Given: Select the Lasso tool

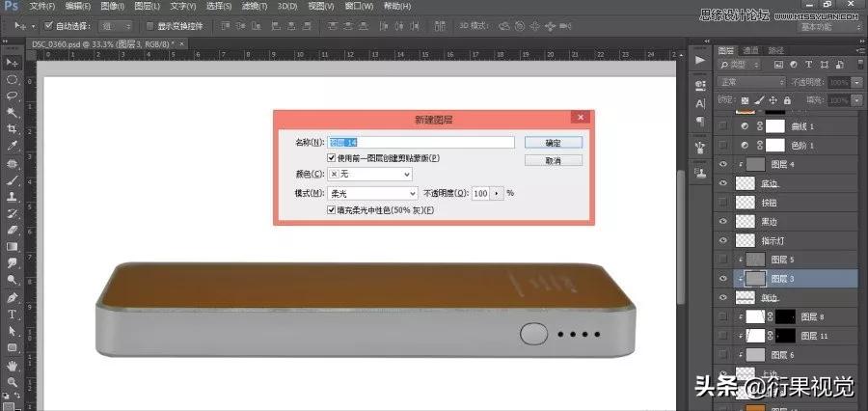Looking at the screenshot, I should click(12, 96).
